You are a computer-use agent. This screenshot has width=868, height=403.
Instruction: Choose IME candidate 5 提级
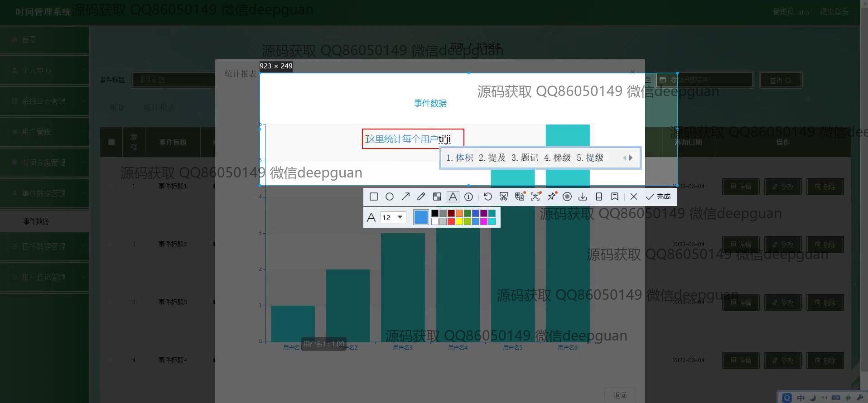[590, 158]
